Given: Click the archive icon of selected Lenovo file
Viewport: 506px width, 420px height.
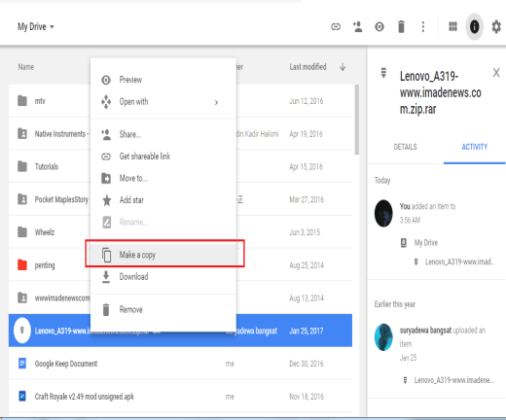Looking at the screenshot, I should click(x=22, y=331).
